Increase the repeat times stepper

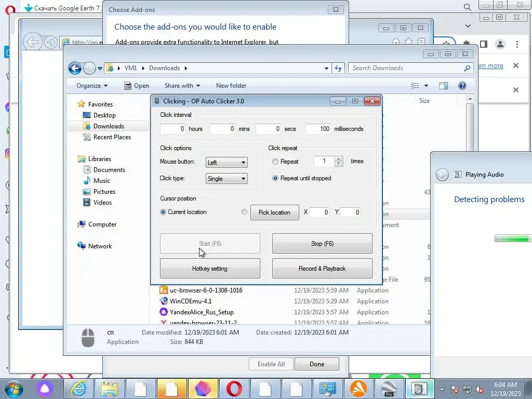[338, 159]
